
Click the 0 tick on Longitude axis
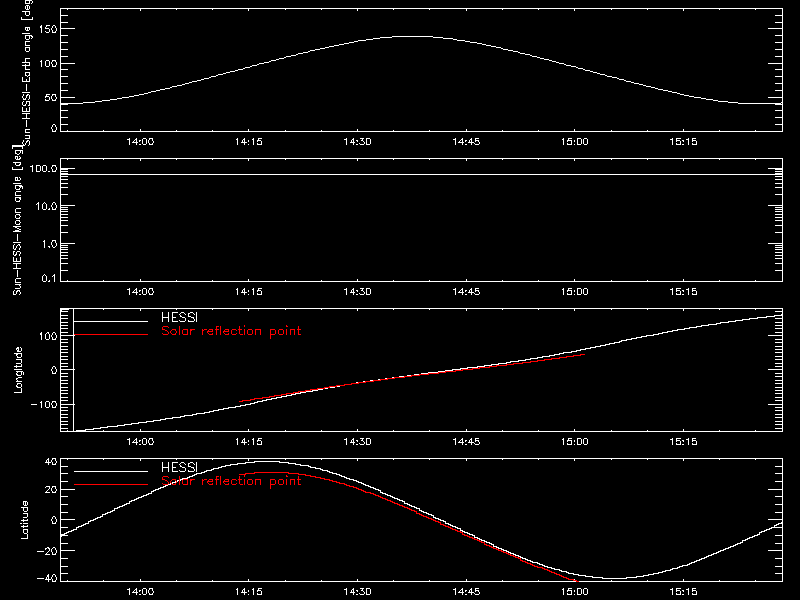click(54, 370)
